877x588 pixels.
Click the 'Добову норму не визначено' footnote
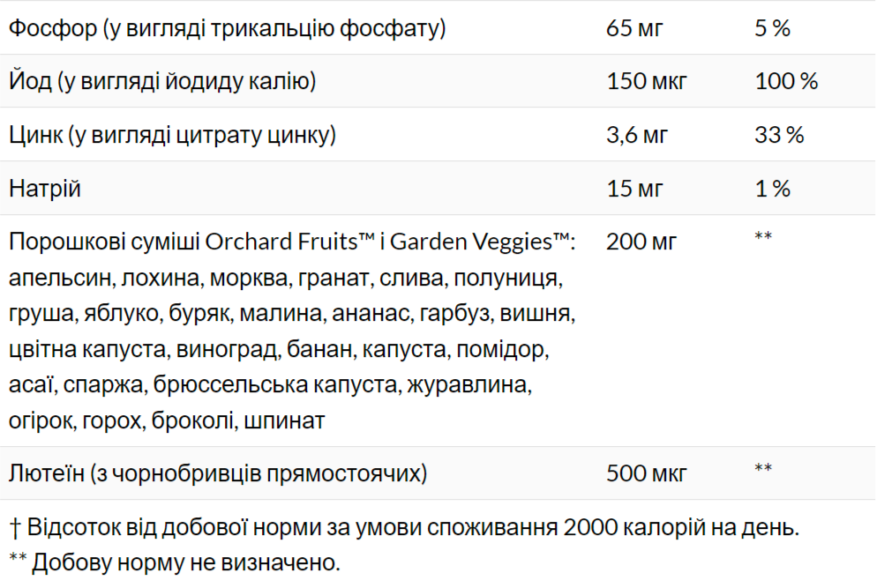175,561
